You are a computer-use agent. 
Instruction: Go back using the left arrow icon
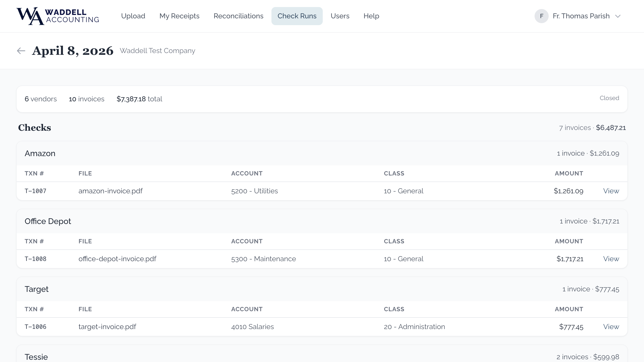pos(21,51)
